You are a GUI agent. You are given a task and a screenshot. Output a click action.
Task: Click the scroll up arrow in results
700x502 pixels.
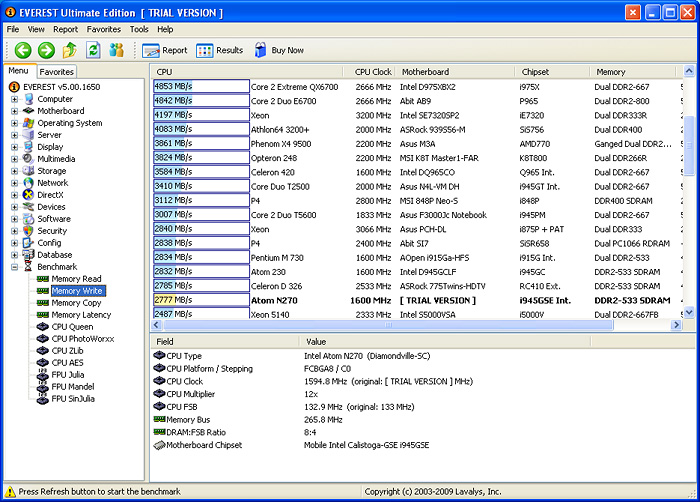(x=689, y=71)
